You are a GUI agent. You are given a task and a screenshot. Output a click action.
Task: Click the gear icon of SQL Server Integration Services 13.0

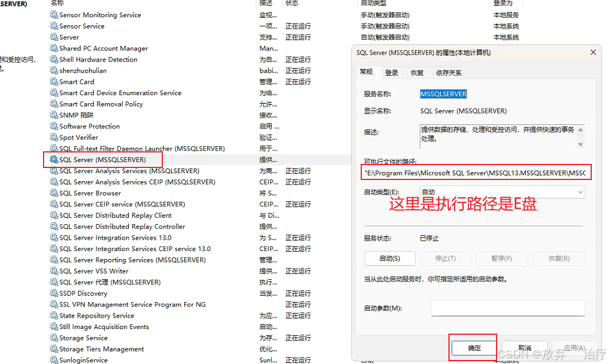click(x=53, y=237)
